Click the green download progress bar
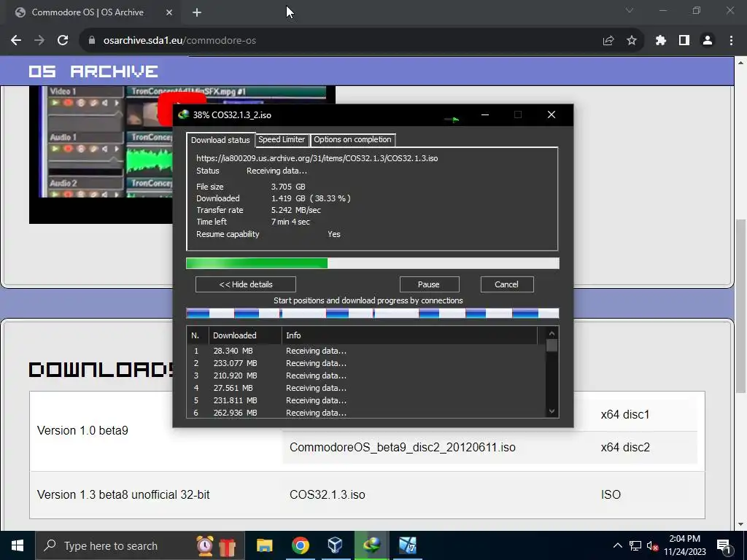 point(373,263)
